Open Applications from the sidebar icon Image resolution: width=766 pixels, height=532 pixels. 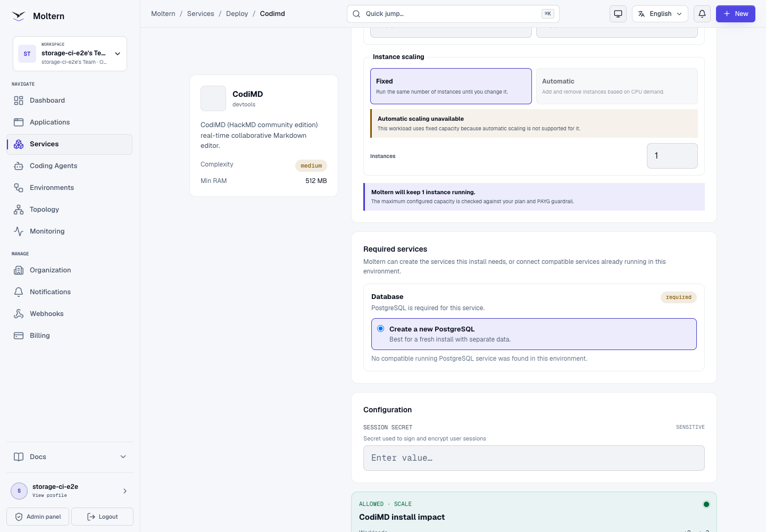pyautogui.click(x=19, y=122)
